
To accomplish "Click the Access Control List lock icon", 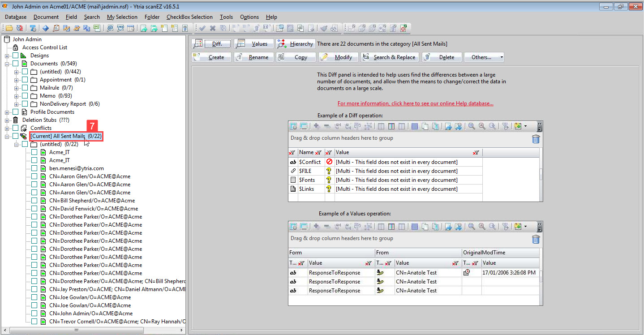I will point(15,47).
